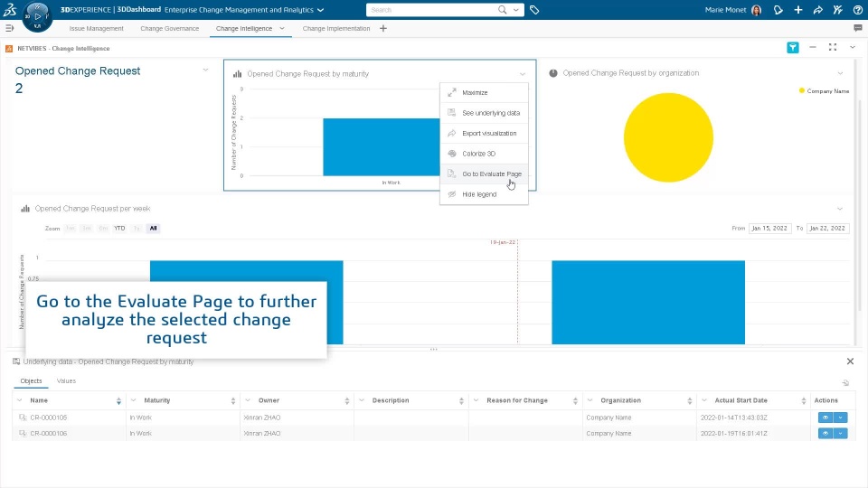Click the yellow pie chart segment
The width and height of the screenshot is (868, 488).
[668, 137]
